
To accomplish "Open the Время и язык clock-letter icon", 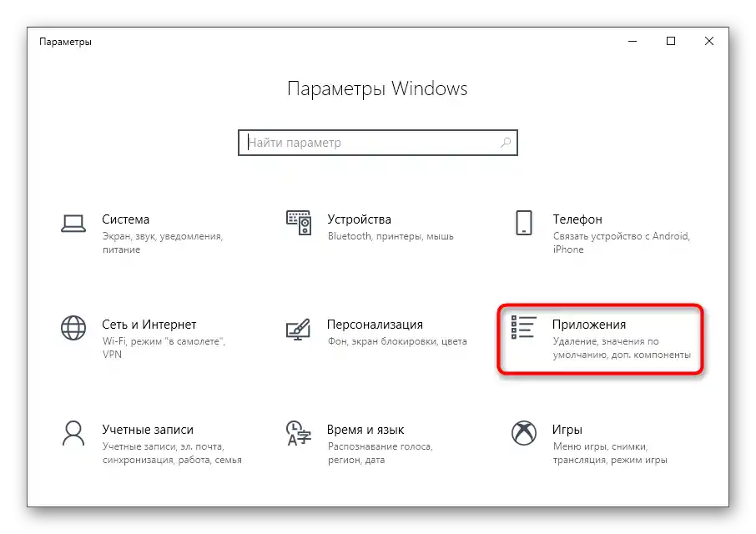I will 299,433.
